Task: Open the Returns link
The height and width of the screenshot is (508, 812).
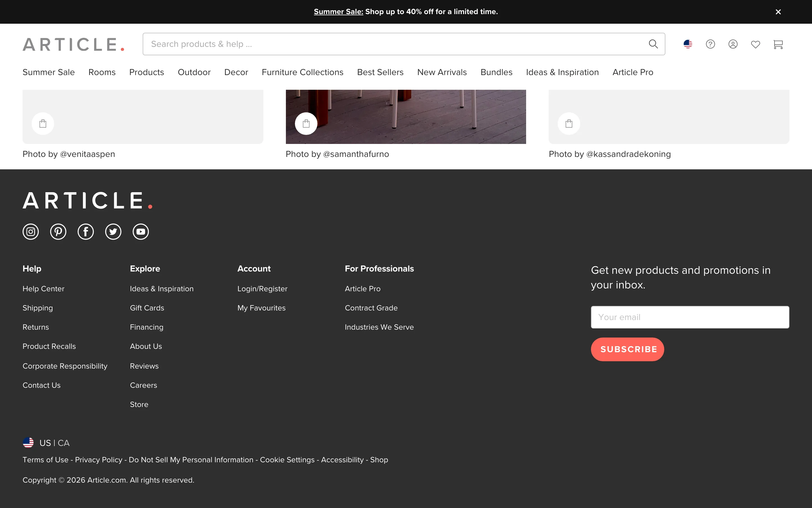Action: click(36, 327)
